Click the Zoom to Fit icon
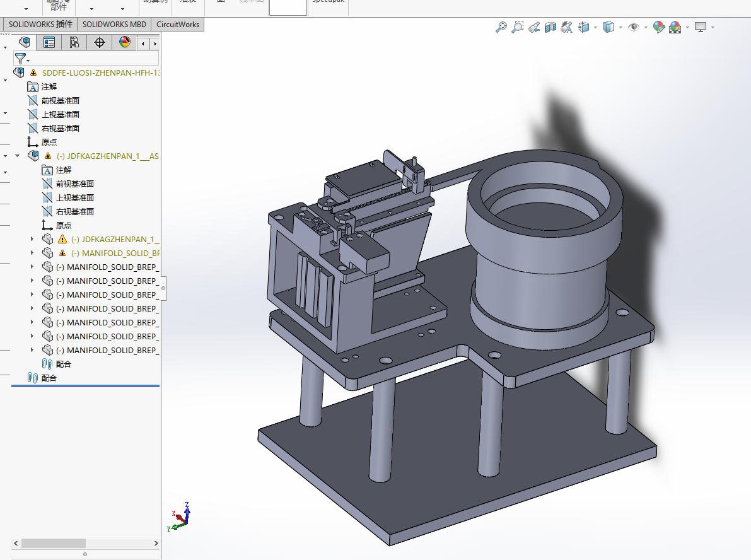This screenshot has width=751, height=560. point(501,27)
